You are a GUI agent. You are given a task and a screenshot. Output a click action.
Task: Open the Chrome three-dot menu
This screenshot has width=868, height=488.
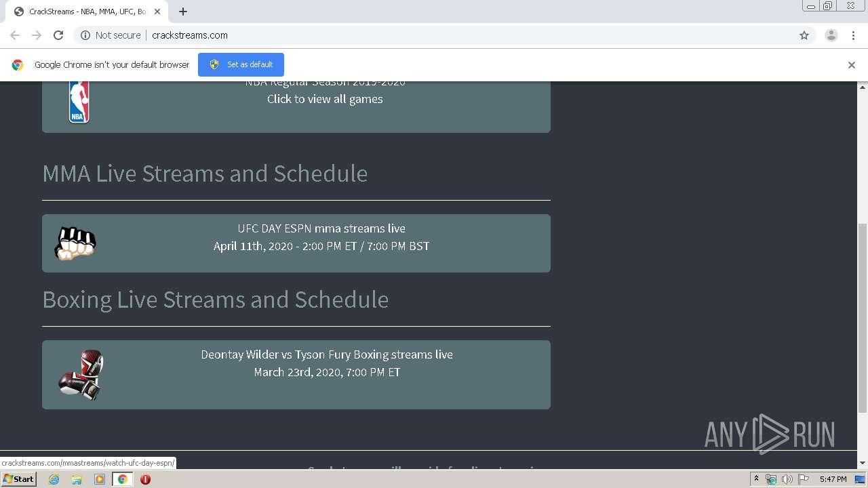pos(854,35)
